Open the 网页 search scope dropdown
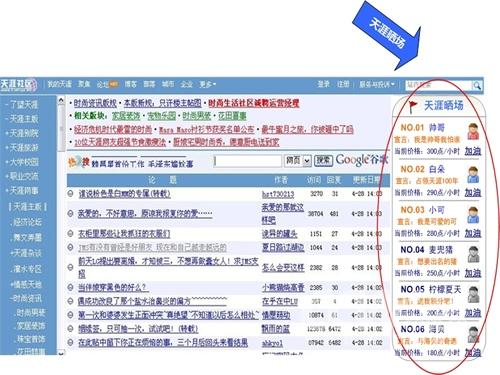The image size is (500, 375). [298, 161]
